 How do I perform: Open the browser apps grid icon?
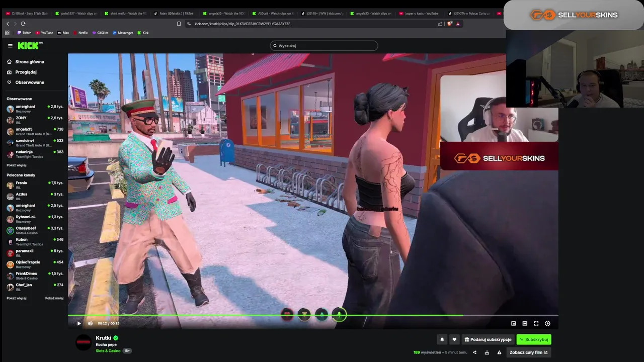click(7, 33)
